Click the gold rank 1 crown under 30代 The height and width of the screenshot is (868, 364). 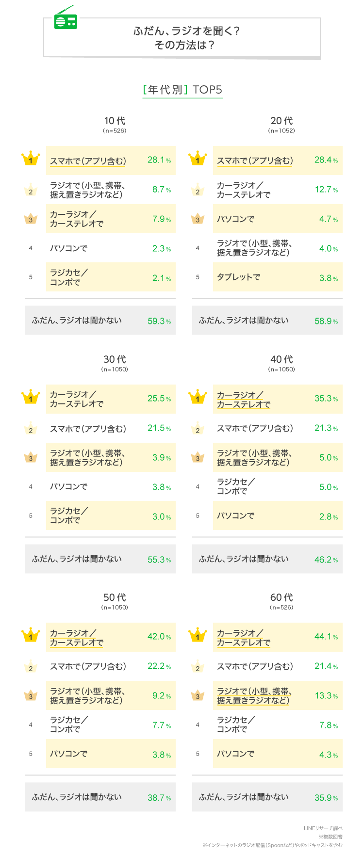click(x=31, y=398)
